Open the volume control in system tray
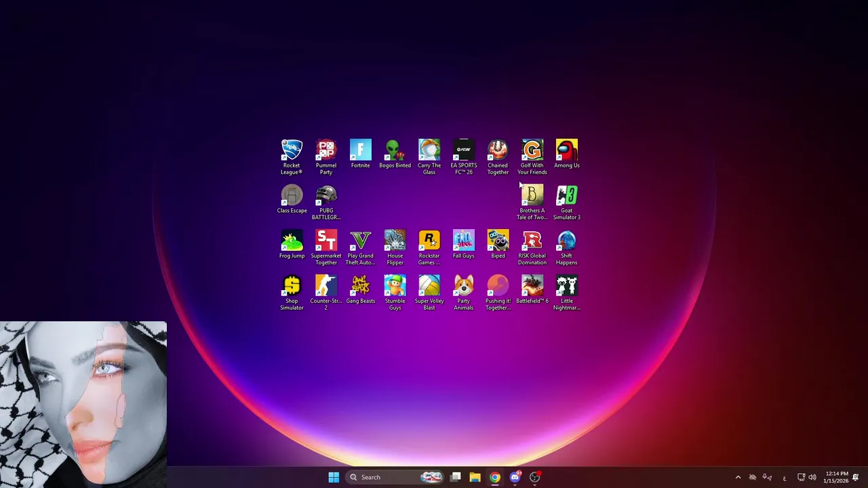Image resolution: width=868 pixels, height=488 pixels. click(812, 477)
